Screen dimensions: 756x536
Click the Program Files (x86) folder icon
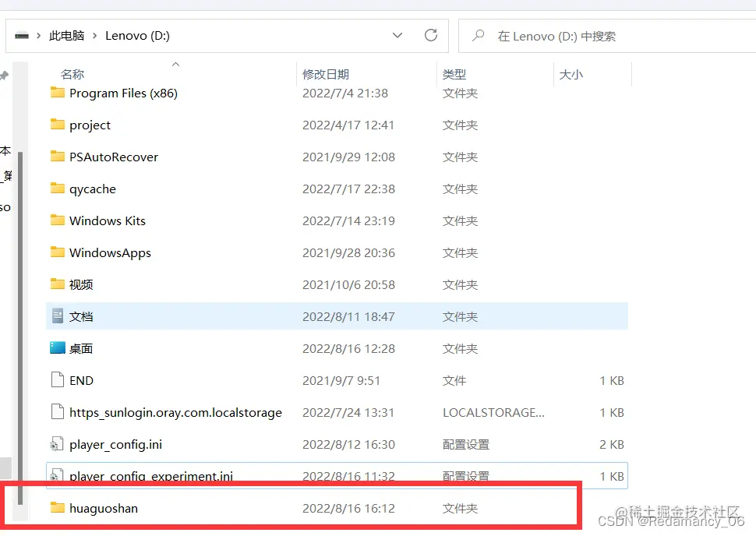pos(58,93)
